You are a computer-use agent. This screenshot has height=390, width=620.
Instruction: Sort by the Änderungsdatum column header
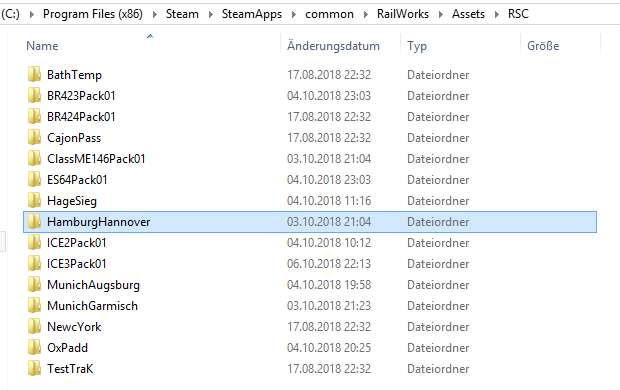[x=333, y=46]
